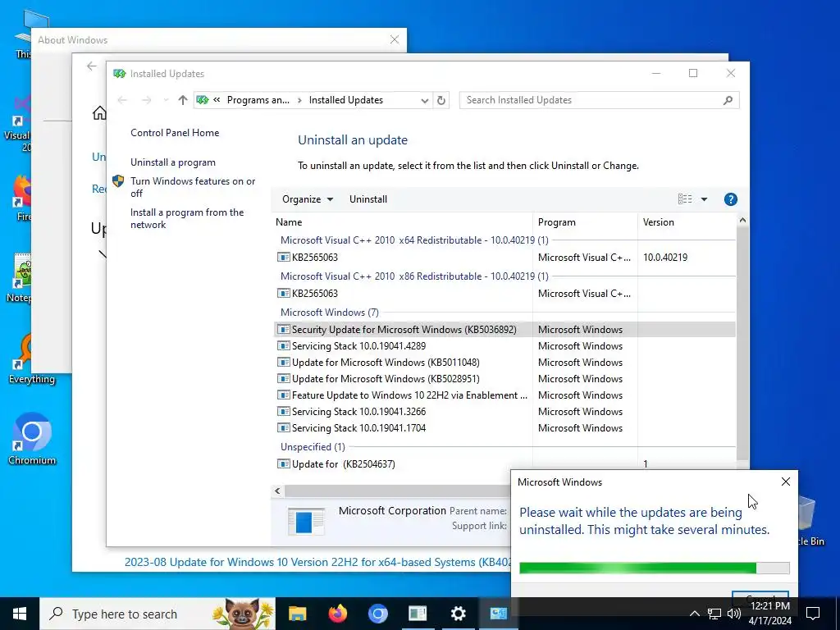Click the uninstall progress bar
The width and height of the screenshot is (840, 630).
(x=654, y=568)
